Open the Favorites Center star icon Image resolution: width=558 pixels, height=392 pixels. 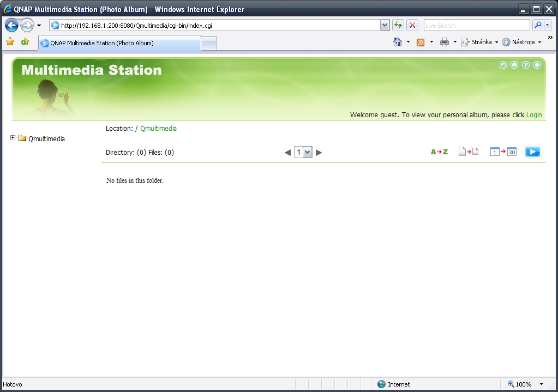[10, 42]
